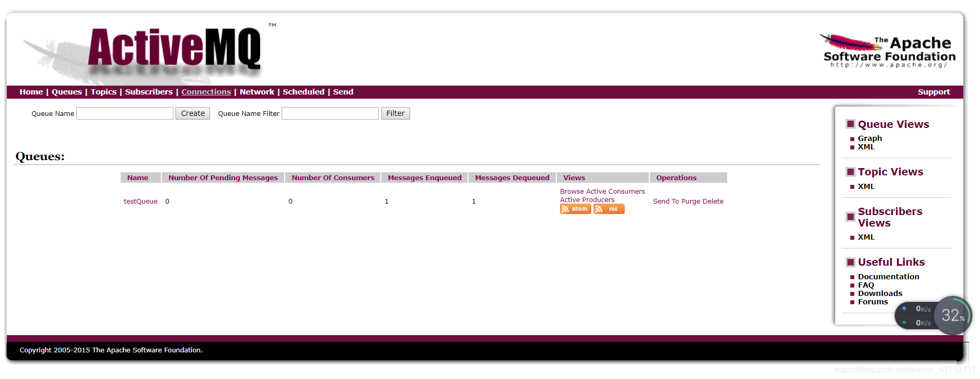Open the Scheduled menu item

pyautogui.click(x=304, y=92)
